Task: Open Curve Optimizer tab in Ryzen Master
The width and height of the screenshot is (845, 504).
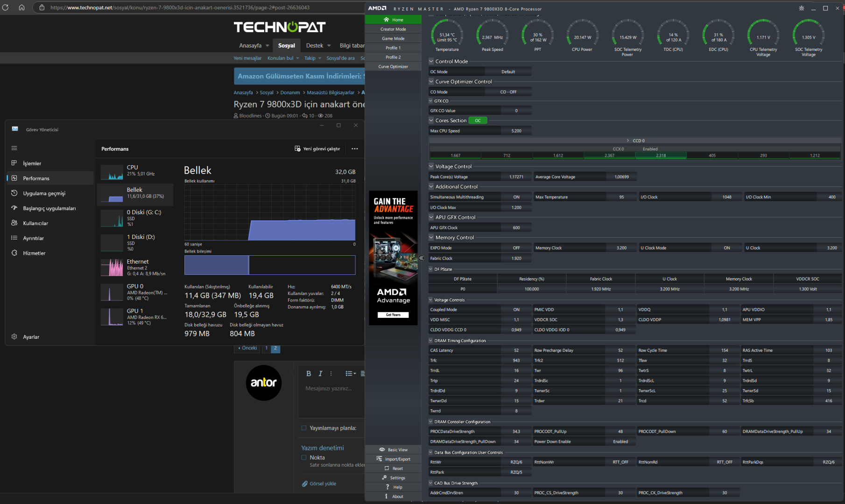Action: pos(393,66)
